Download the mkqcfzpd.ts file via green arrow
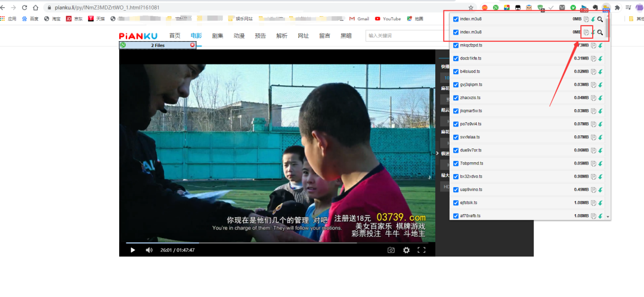 click(x=600, y=45)
